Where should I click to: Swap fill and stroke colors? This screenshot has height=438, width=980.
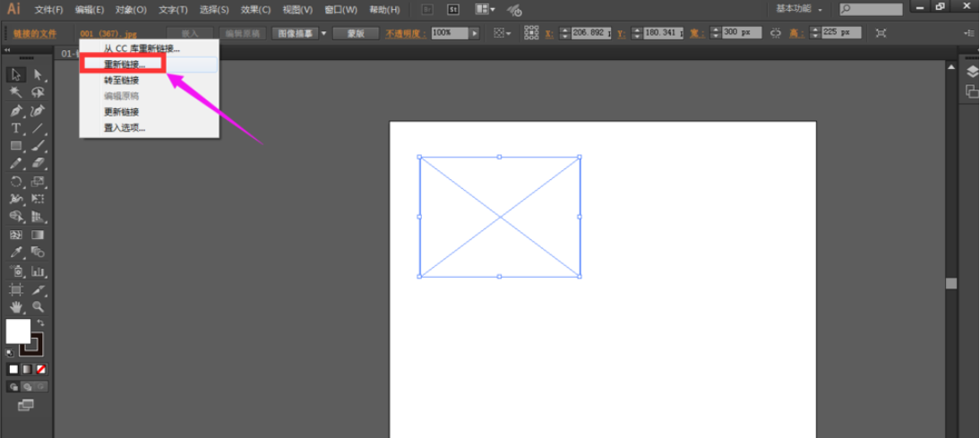tap(40, 322)
